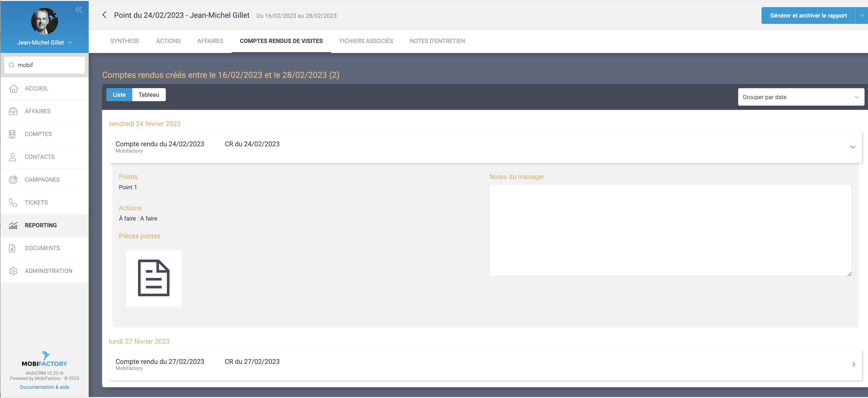This screenshot has width=868, height=398.
Task: Click the Campagnes target icon
Action: [x=13, y=180]
